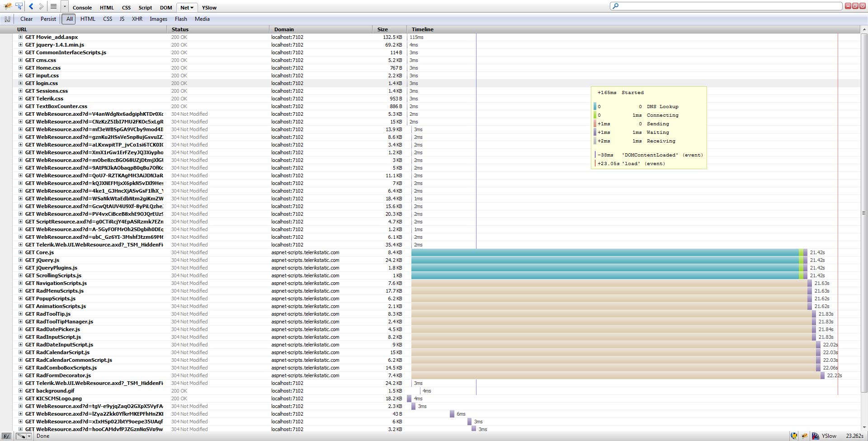Filter the list to Images

point(158,19)
